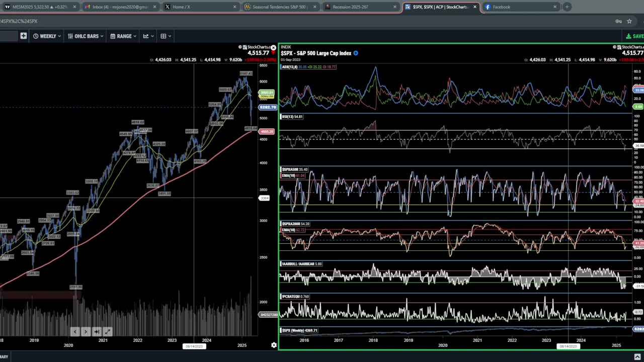Switch to Seasonal Tendencies S&P 500 tab

click(x=280, y=7)
